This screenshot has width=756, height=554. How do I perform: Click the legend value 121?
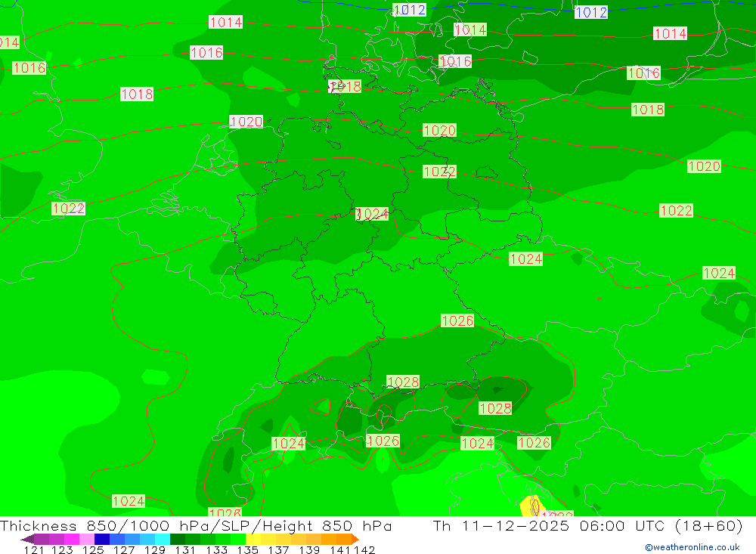pyautogui.click(x=34, y=549)
